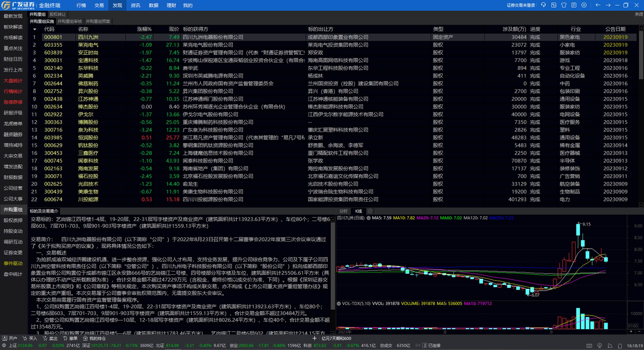Open the column sort dropdown arrow in table header

tap(35, 29)
